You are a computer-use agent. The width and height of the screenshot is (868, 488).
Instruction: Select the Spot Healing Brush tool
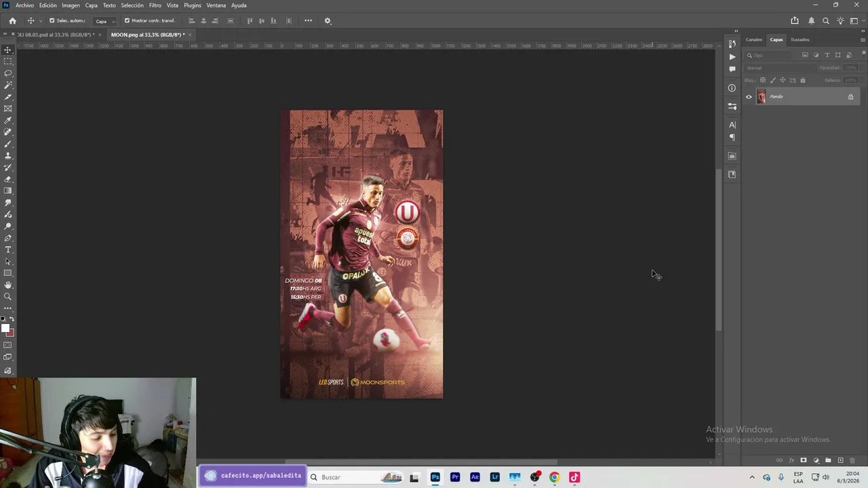(x=8, y=132)
